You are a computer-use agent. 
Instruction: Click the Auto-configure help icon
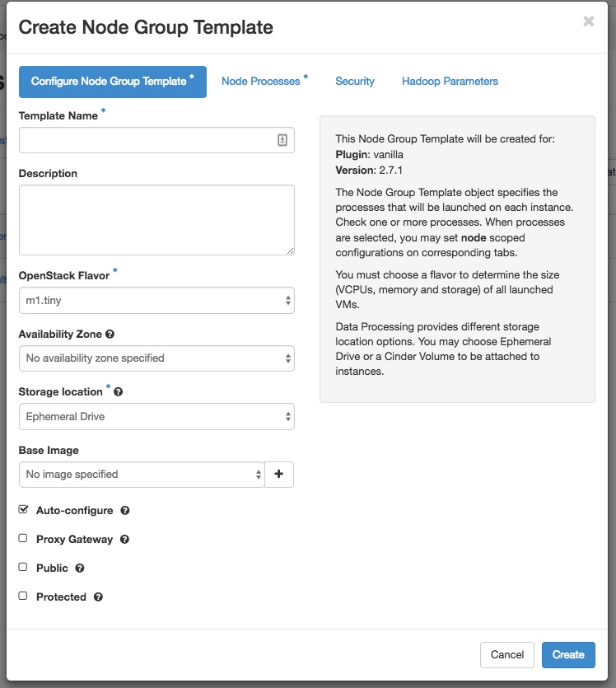click(x=125, y=511)
